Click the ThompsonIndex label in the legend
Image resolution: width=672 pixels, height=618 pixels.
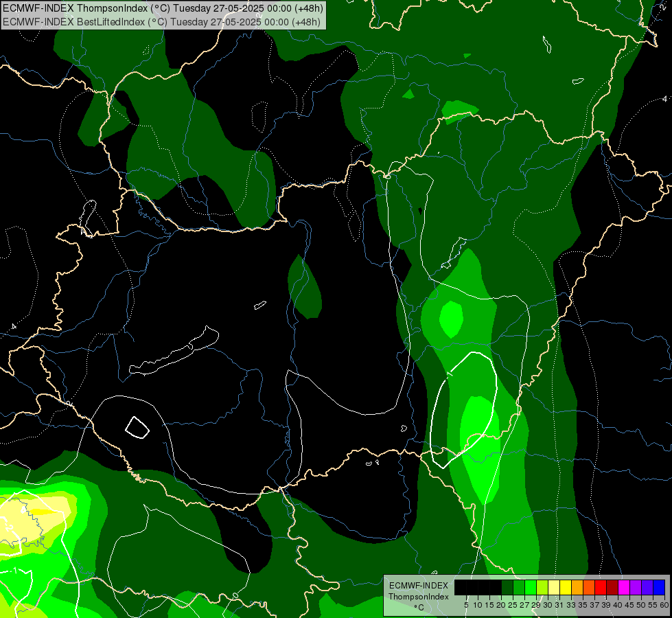click(419, 597)
